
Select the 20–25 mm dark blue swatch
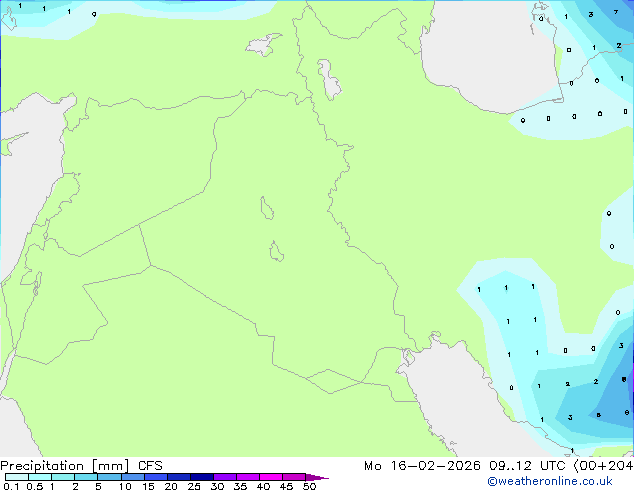click(x=178, y=477)
